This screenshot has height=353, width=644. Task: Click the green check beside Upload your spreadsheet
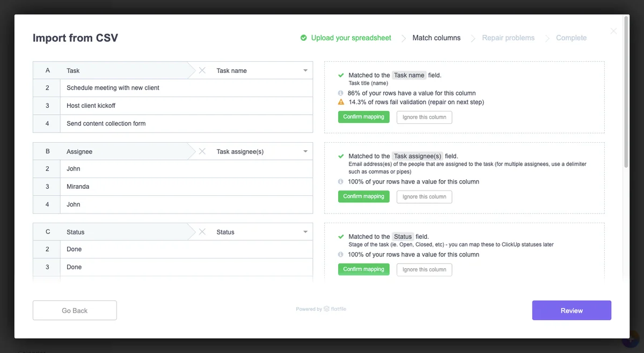(x=304, y=38)
